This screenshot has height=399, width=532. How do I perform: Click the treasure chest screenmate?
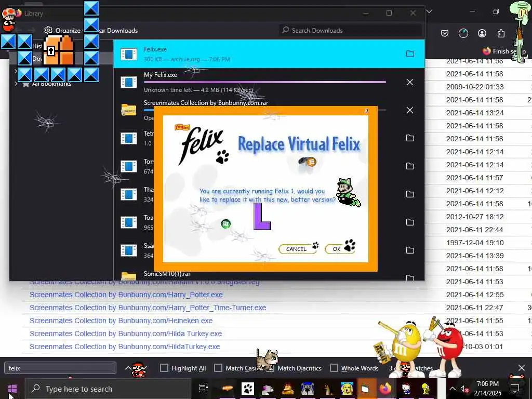coord(58,50)
